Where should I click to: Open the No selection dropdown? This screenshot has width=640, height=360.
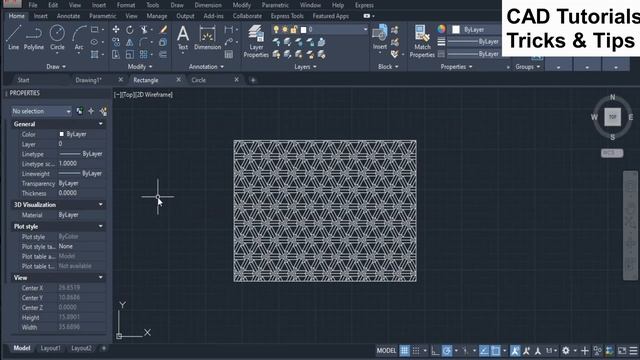41,111
